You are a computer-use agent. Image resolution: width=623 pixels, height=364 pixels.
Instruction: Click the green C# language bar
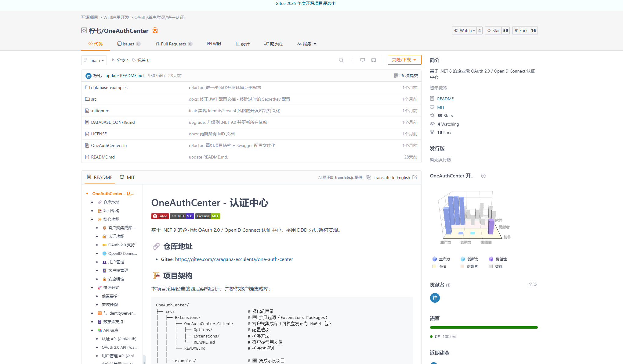tap(484, 327)
